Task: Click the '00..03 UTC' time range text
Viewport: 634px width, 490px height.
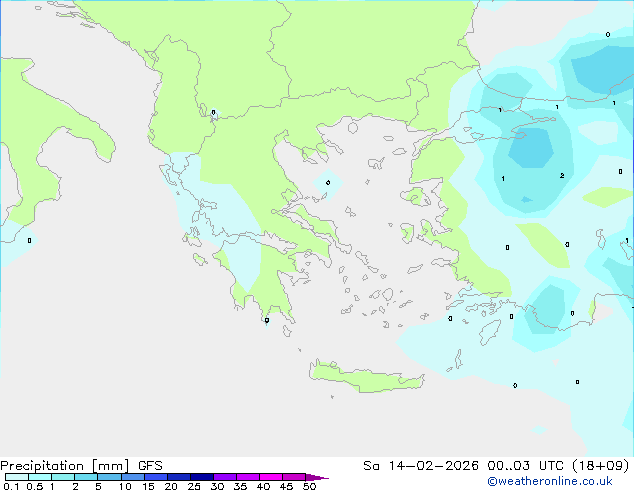Action: 525,466
